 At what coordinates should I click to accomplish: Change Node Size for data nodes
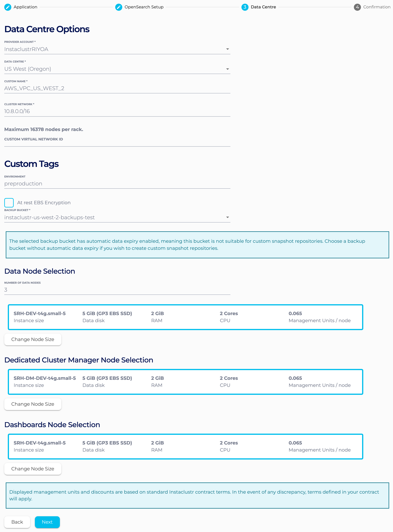coord(33,340)
